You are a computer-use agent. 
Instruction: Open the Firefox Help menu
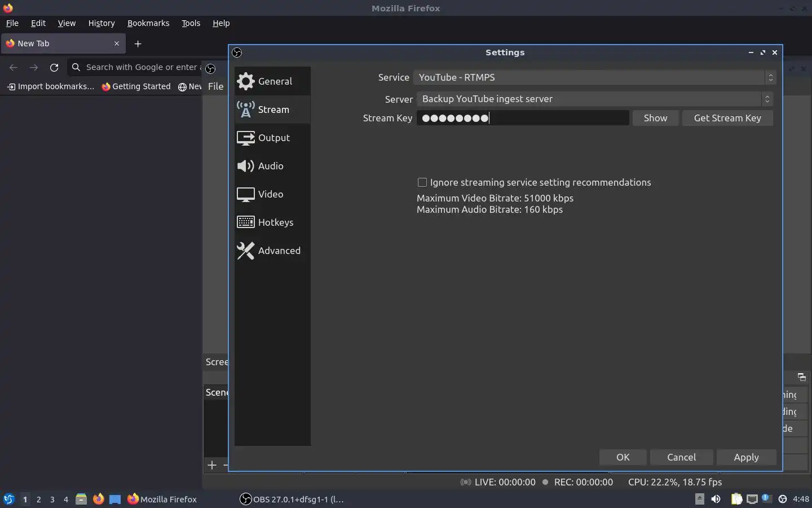[221, 23]
